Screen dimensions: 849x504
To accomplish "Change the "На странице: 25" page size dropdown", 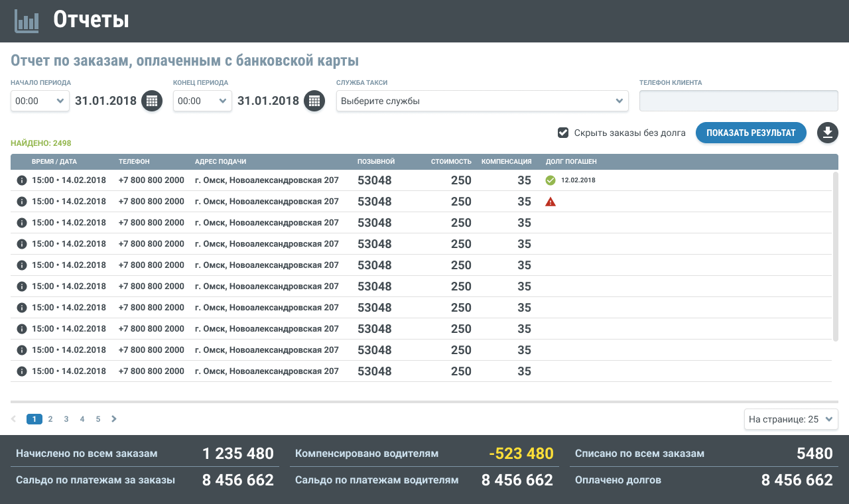I will click(x=791, y=419).
